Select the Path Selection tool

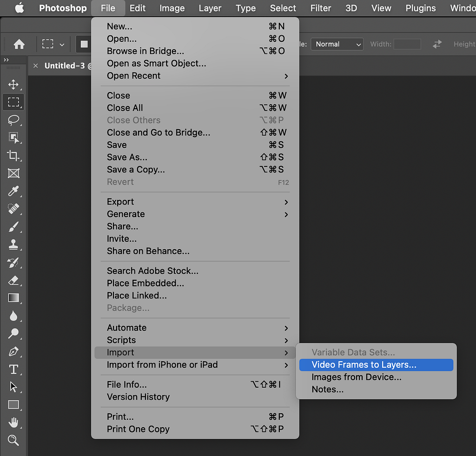[13, 387]
